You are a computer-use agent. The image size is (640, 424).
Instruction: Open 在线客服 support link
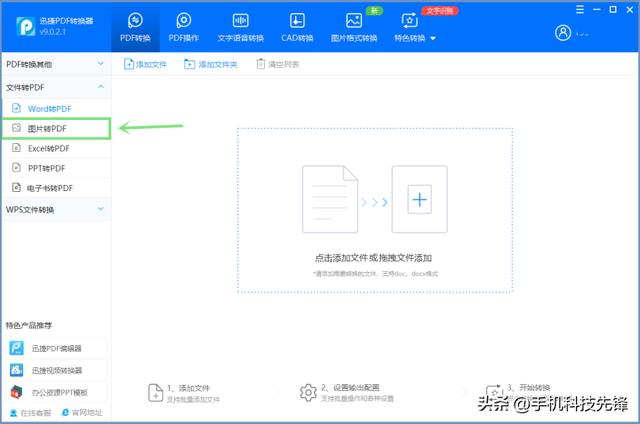tap(30, 413)
